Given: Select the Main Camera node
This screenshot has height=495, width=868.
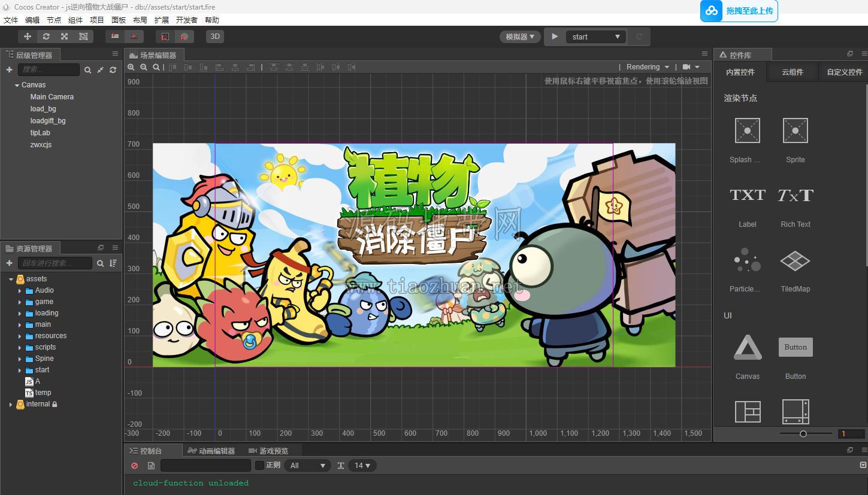Looking at the screenshot, I should pos(52,97).
